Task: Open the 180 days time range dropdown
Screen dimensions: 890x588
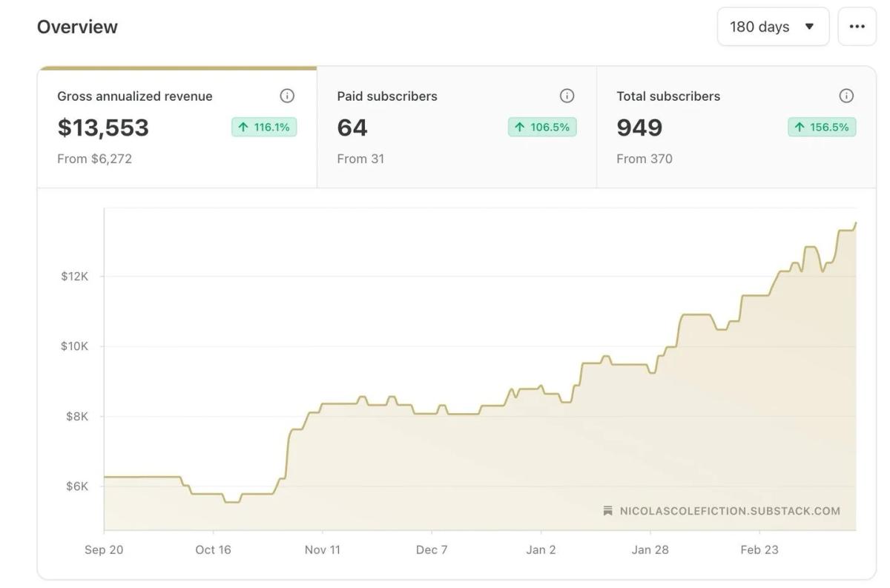Action: click(772, 26)
